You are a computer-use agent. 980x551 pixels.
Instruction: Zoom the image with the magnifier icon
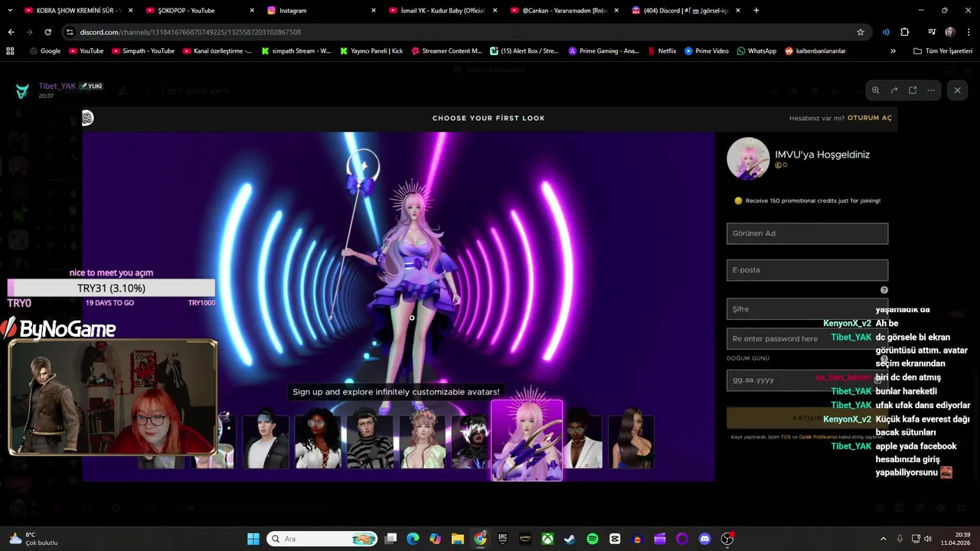(875, 90)
